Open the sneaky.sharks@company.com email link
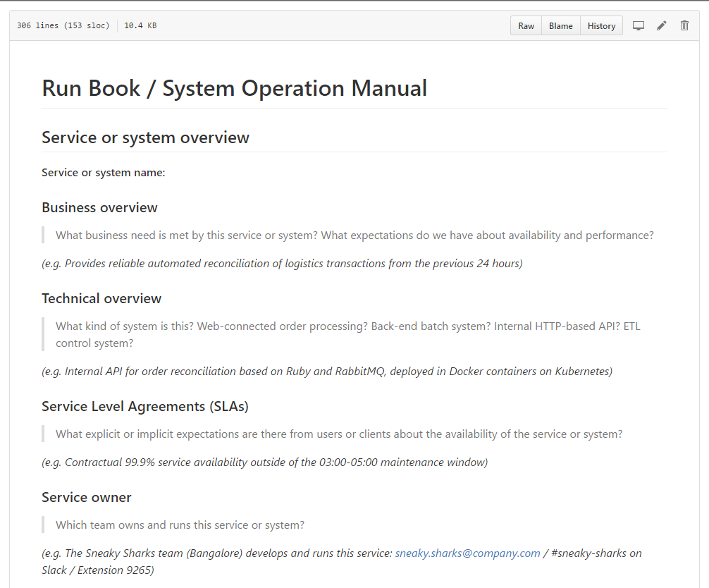The image size is (709, 588). click(x=467, y=553)
